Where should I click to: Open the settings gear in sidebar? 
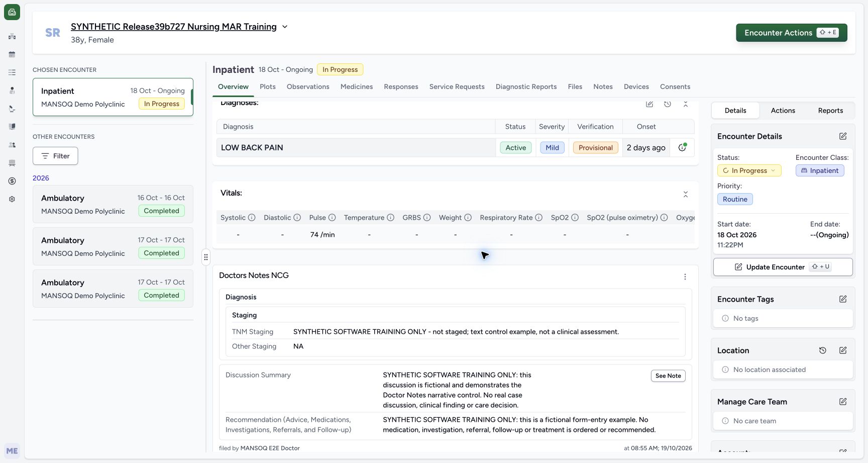click(x=12, y=199)
